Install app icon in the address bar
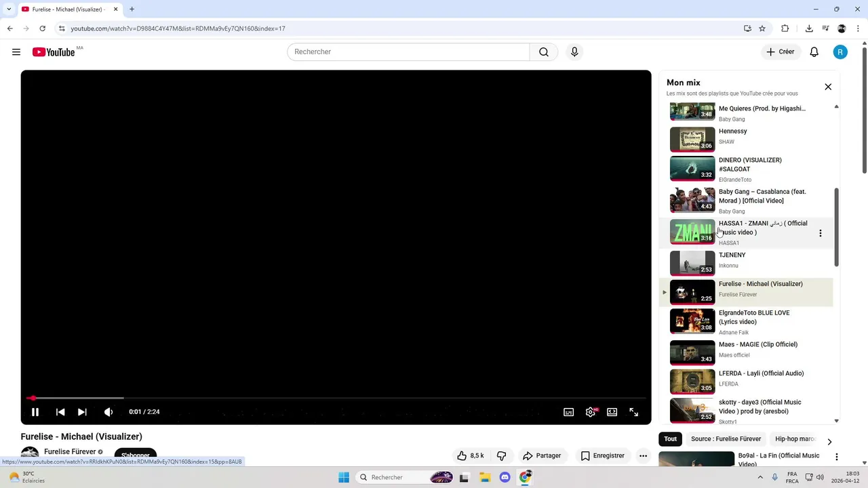 [x=747, y=28]
